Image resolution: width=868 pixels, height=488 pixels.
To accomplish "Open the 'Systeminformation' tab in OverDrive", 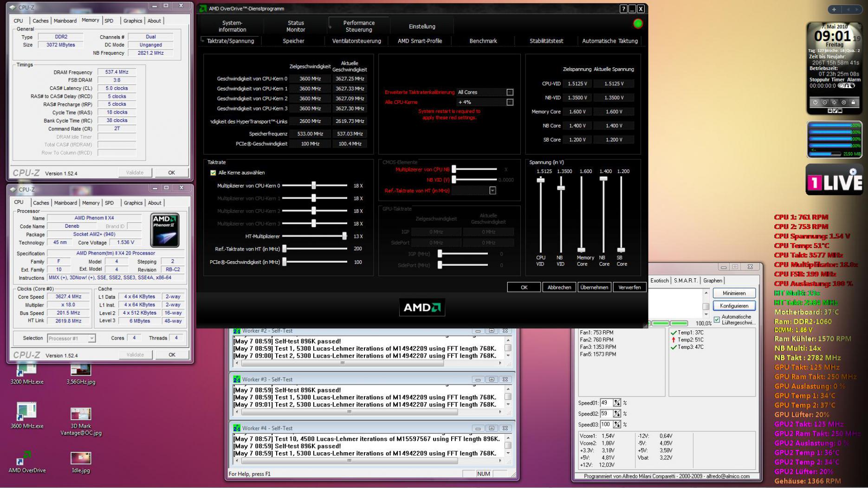I will (232, 26).
